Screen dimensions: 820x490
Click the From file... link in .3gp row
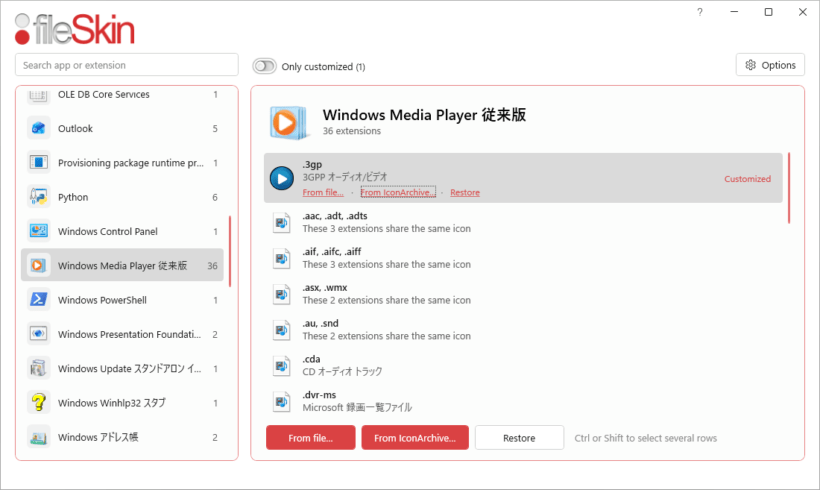coord(323,192)
